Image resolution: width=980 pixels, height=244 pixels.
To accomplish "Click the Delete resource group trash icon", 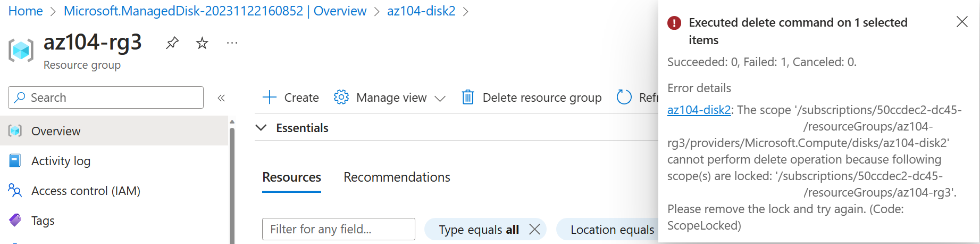I will [468, 97].
